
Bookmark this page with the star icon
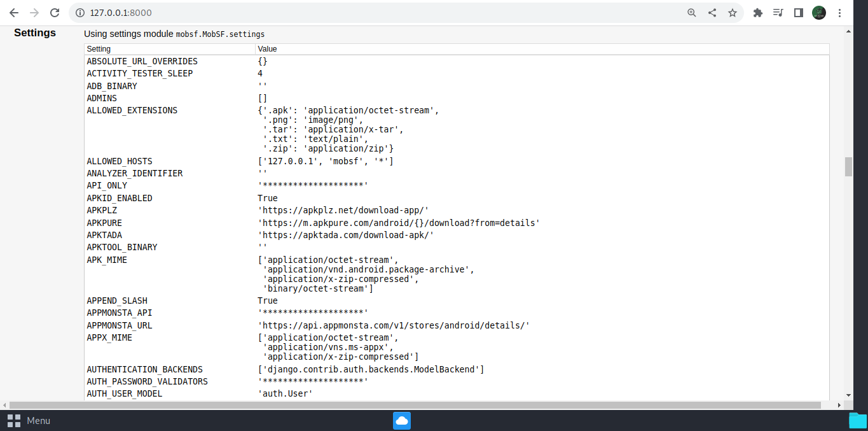(733, 12)
